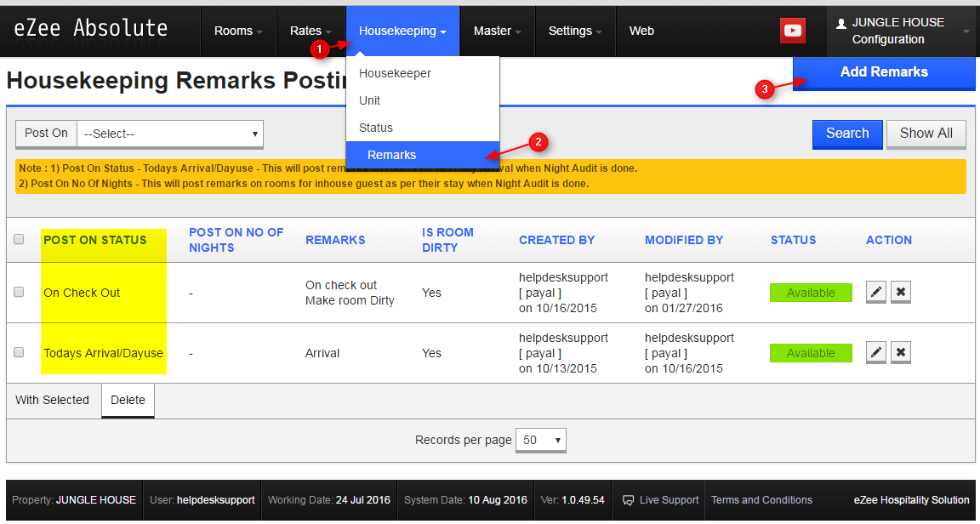Select the edit pencil for Todays Arrival/Dayuse row
This screenshot has width=980, height=524.
(875, 352)
